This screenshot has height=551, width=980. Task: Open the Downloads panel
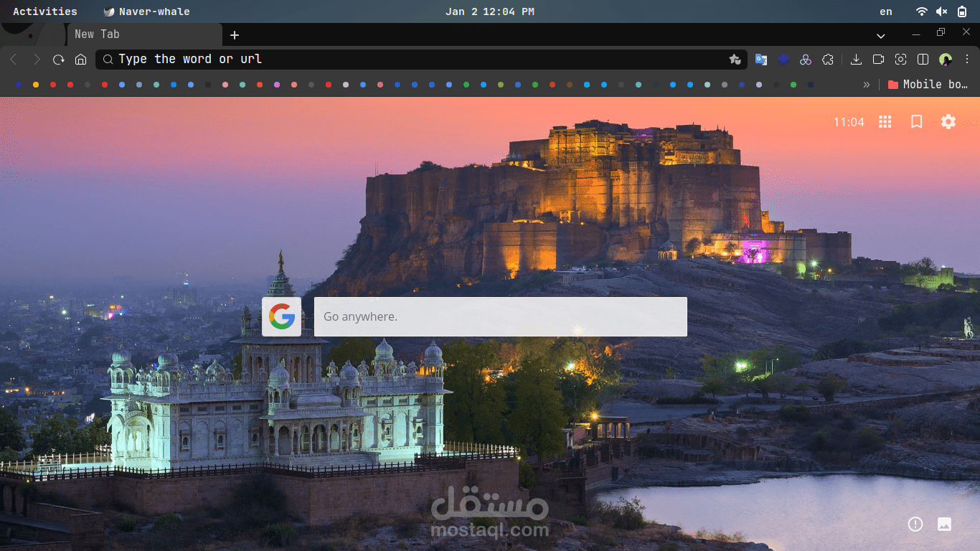tap(856, 59)
